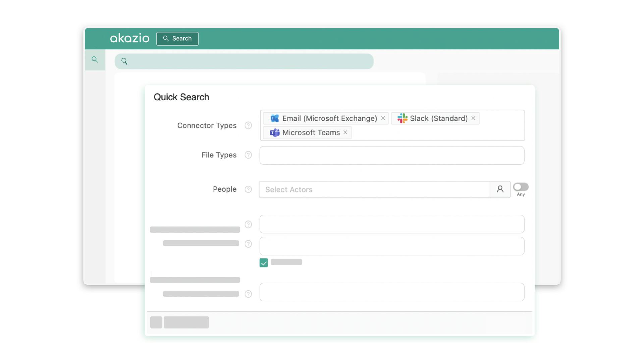This screenshot has height=362, width=644.
Task: Click the People field help question icon
Action: tap(248, 189)
